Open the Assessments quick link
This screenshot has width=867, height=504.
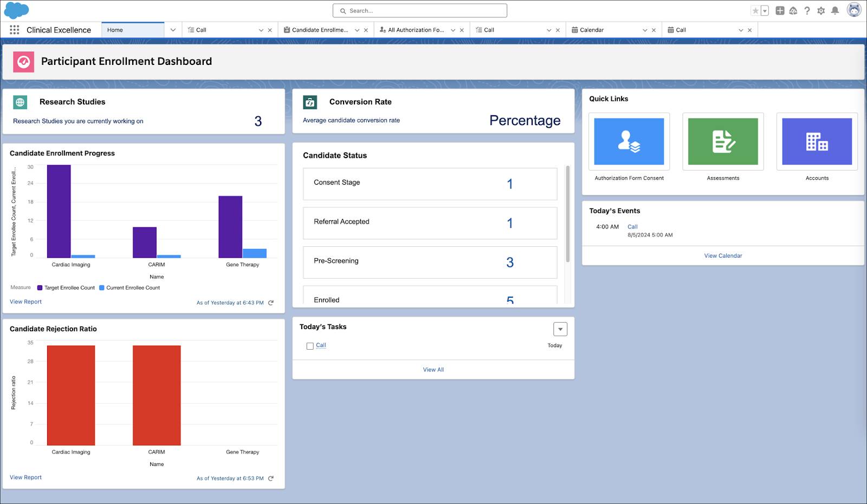point(723,141)
